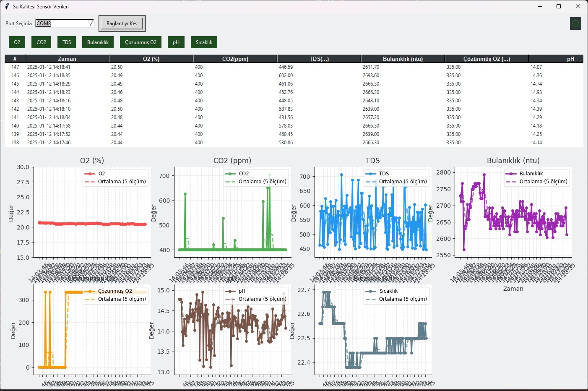Sort by the O2 (%) column header
Image resolution: width=588 pixels, height=391 pixels.
pos(151,59)
